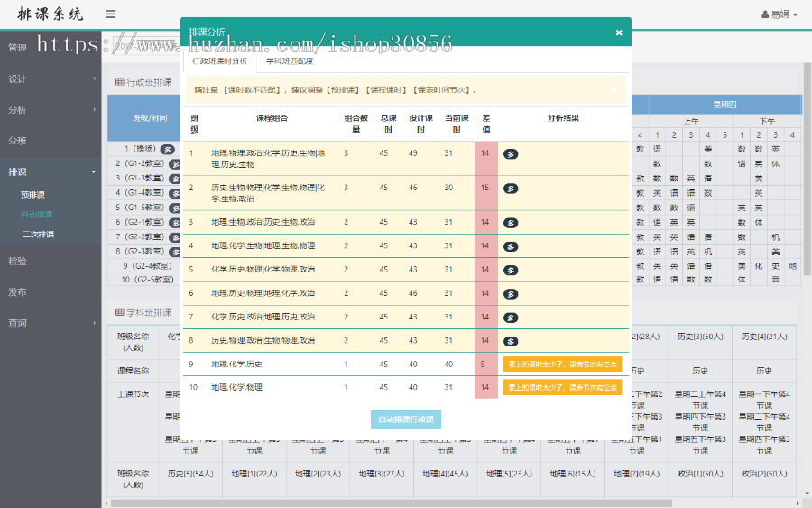Click the badge beside 8 (G2-3教室) row

[175, 252]
